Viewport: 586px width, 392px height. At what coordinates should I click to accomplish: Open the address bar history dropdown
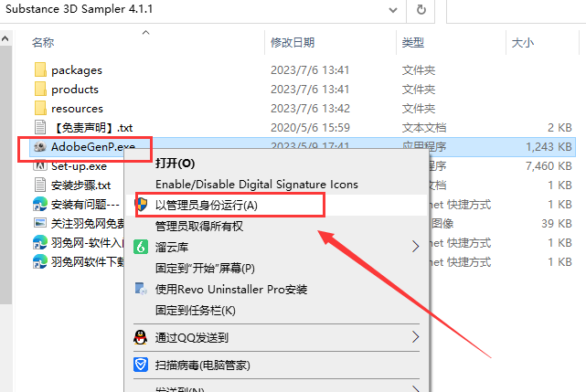click(x=393, y=10)
